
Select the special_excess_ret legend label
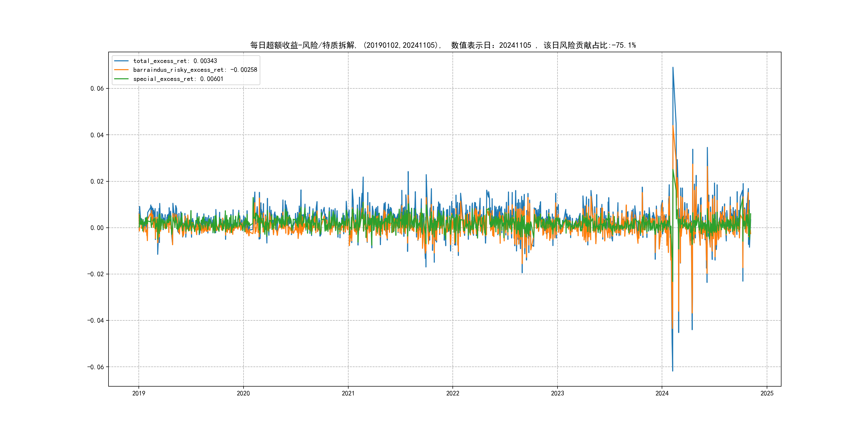pos(178,79)
